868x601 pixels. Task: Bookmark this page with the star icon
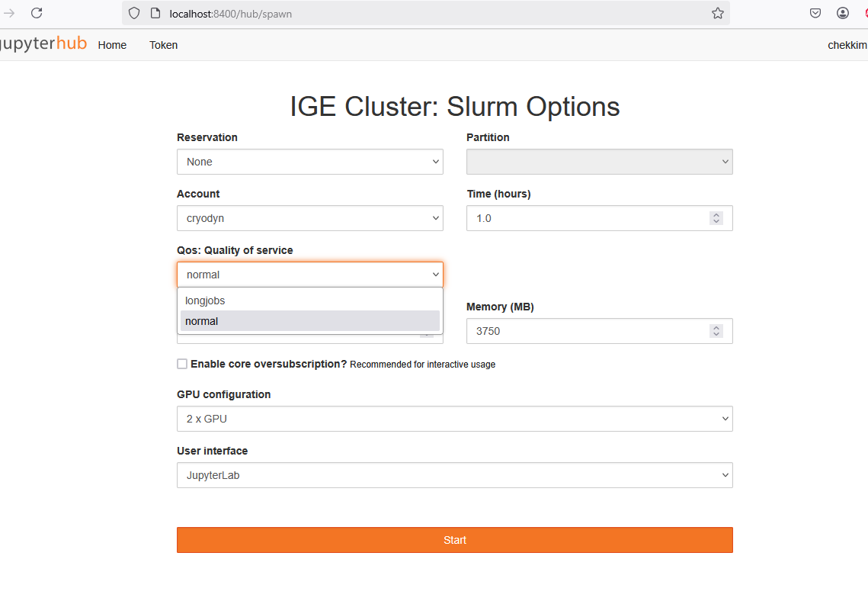coord(717,13)
